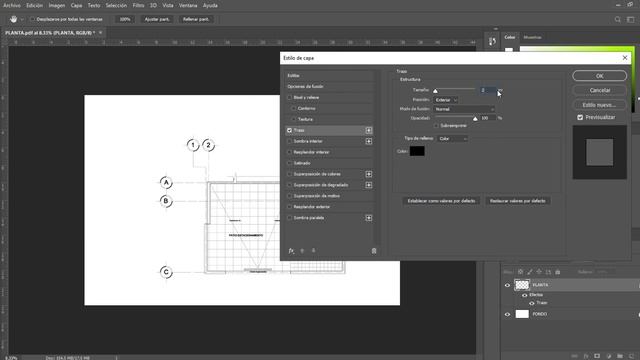Image resolution: width=640 pixels, height=360 pixels.
Task: Click the Tamaño slider handle
Action: point(435,91)
